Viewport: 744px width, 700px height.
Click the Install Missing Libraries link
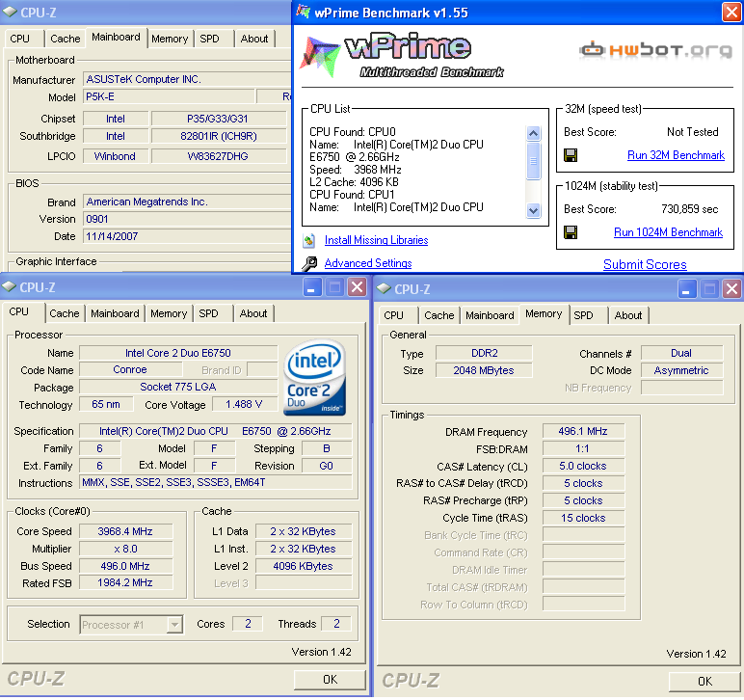[x=376, y=240]
